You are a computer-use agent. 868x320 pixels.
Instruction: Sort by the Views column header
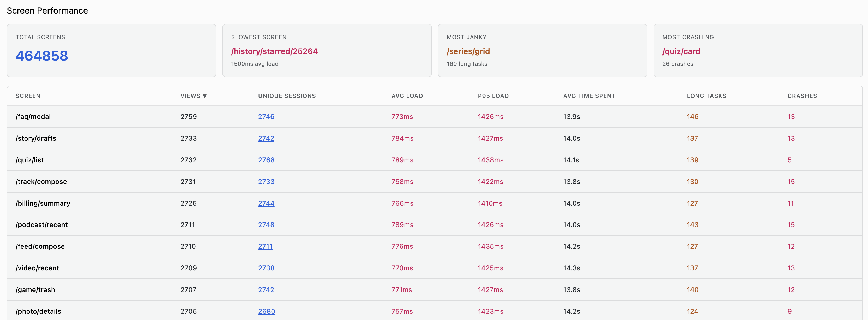pyautogui.click(x=194, y=96)
